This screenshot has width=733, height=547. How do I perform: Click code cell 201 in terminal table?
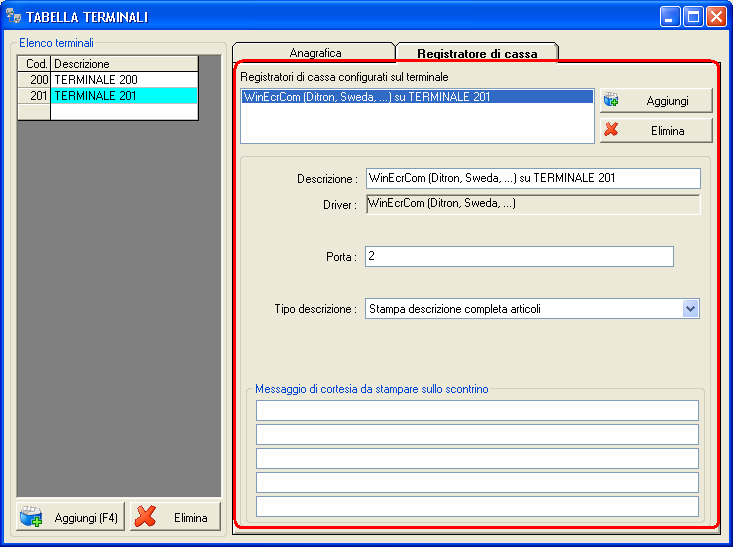(34, 95)
